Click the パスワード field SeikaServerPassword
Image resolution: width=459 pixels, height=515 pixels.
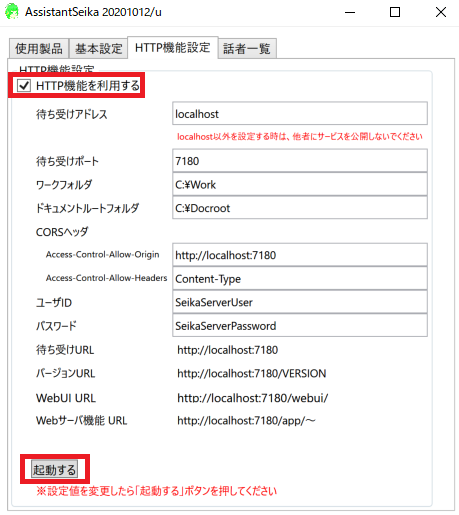point(300,325)
